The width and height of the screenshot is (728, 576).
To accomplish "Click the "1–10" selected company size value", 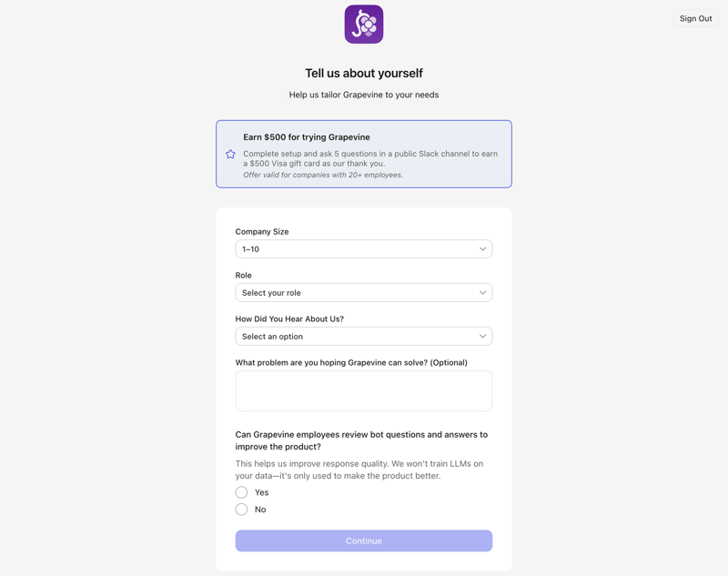I will [x=248, y=248].
